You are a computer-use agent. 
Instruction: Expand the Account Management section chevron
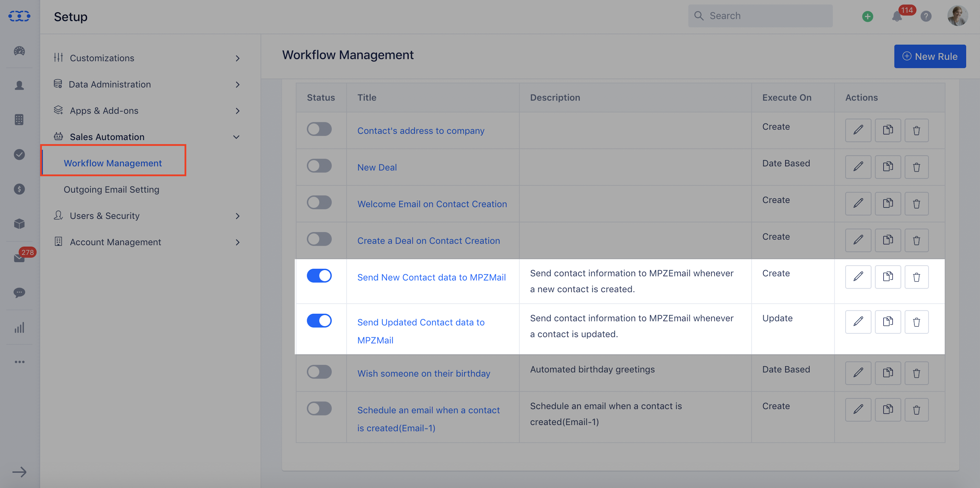pyautogui.click(x=237, y=242)
